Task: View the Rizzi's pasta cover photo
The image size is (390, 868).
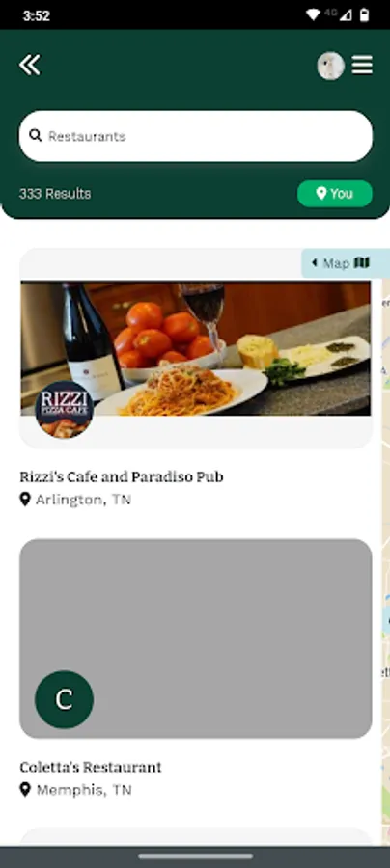Action: click(196, 348)
